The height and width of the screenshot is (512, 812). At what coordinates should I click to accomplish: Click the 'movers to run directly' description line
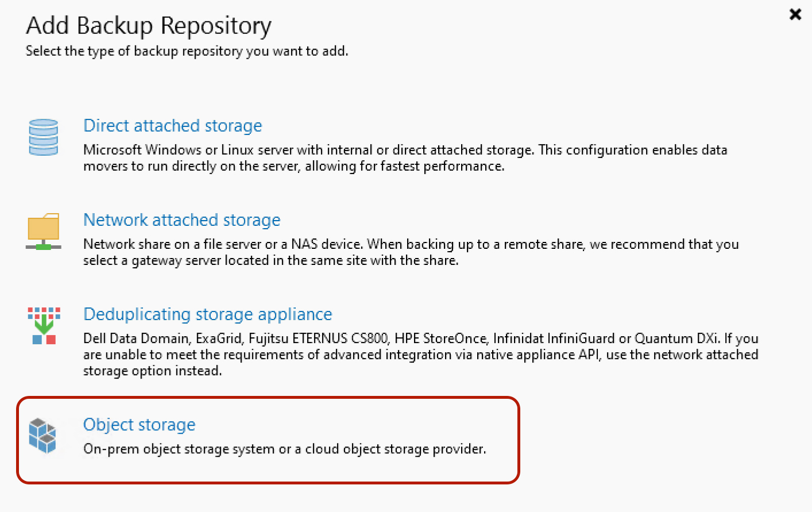(293, 167)
